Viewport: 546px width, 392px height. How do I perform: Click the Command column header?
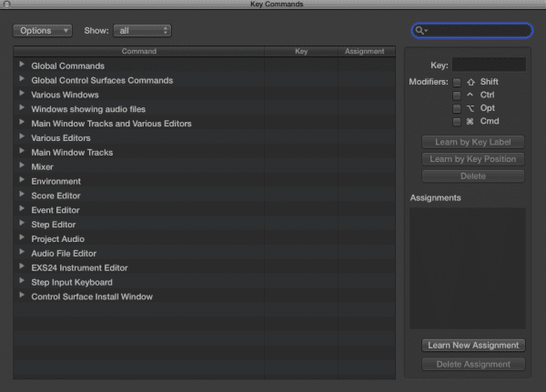click(138, 52)
